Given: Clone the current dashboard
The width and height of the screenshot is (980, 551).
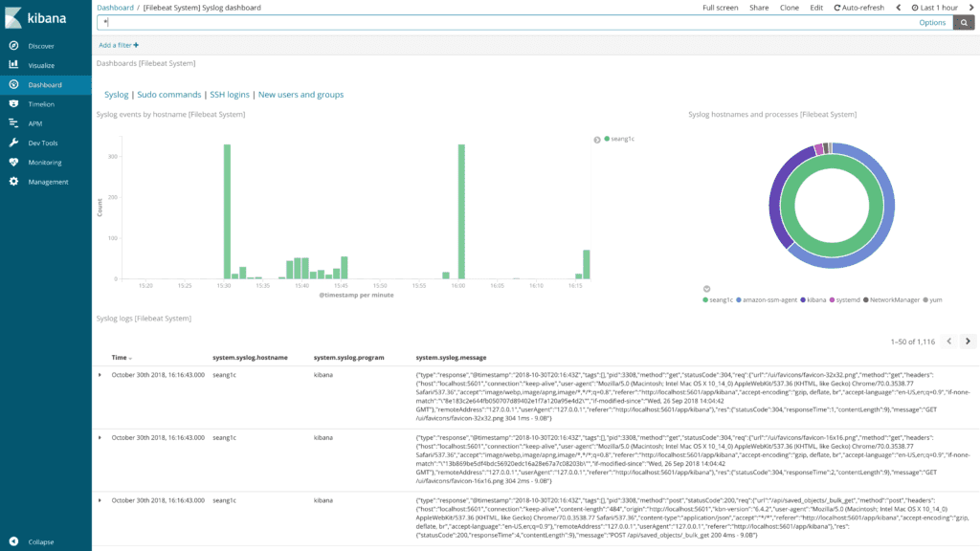Looking at the screenshot, I should 790,8.
